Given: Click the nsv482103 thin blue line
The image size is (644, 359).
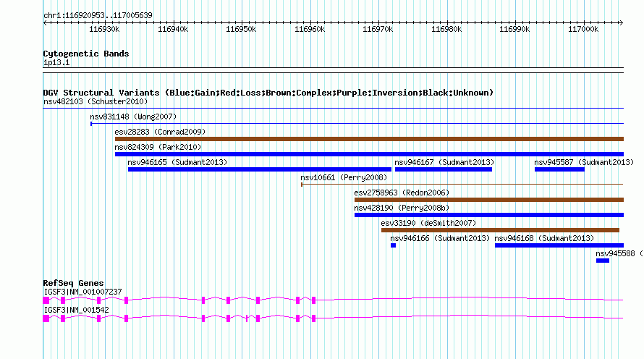Looking at the screenshot, I should click(x=333, y=108).
